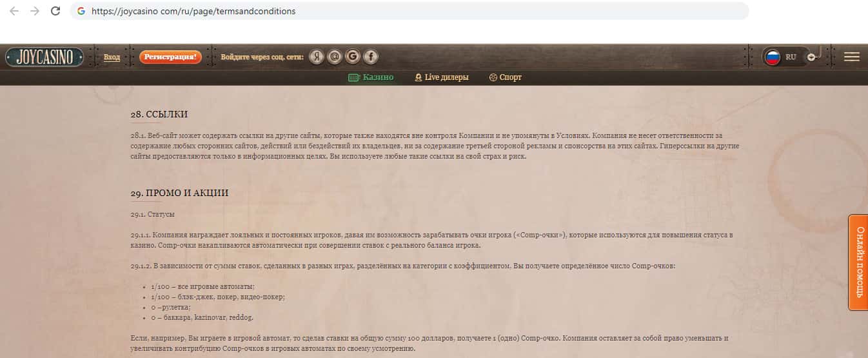This screenshot has width=868, height=358.
Task: Click the Вход login link
Action: point(112,57)
